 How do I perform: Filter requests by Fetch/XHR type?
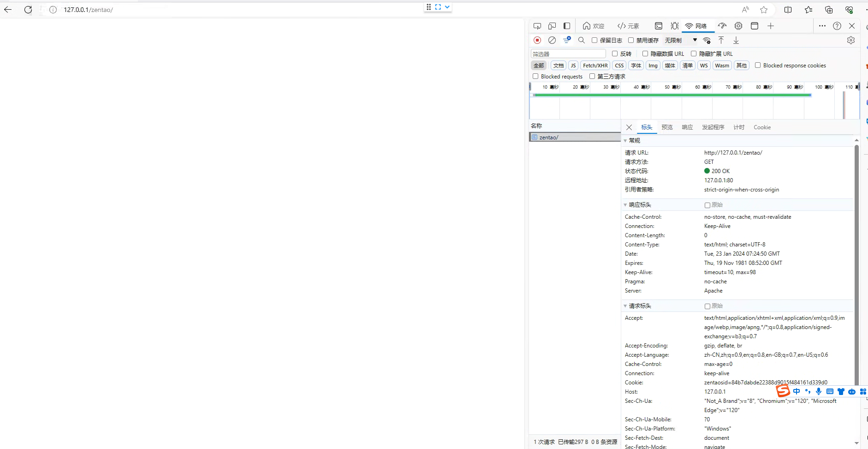(595, 66)
